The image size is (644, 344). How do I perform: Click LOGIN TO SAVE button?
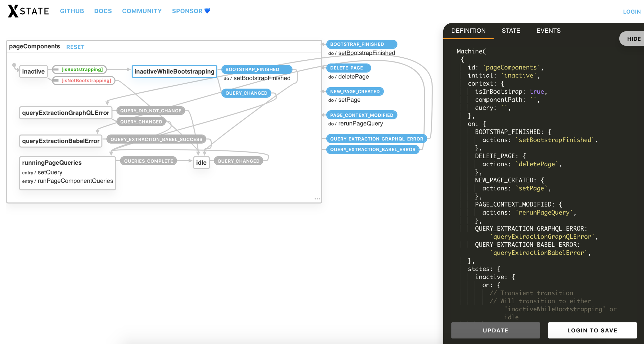pos(592,330)
